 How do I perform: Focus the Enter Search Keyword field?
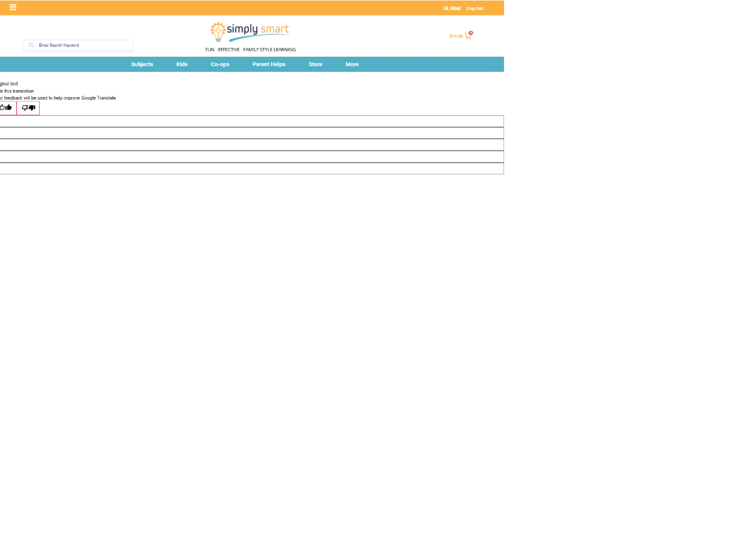(82, 45)
